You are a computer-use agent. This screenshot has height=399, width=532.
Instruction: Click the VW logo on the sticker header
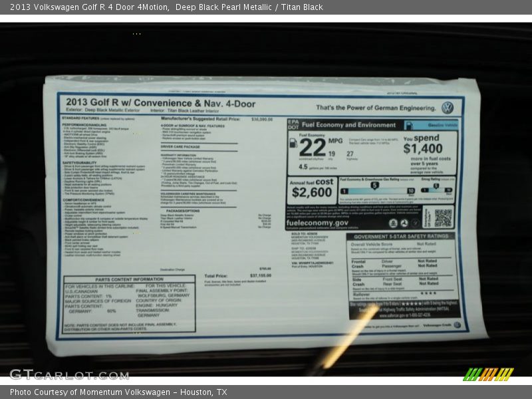click(448, 108)
